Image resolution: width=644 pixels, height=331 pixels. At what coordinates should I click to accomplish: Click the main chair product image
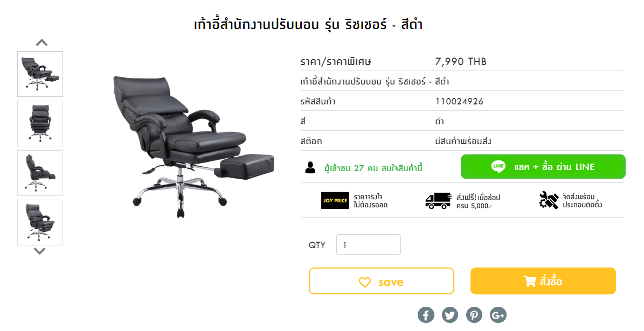coord(194,146)
